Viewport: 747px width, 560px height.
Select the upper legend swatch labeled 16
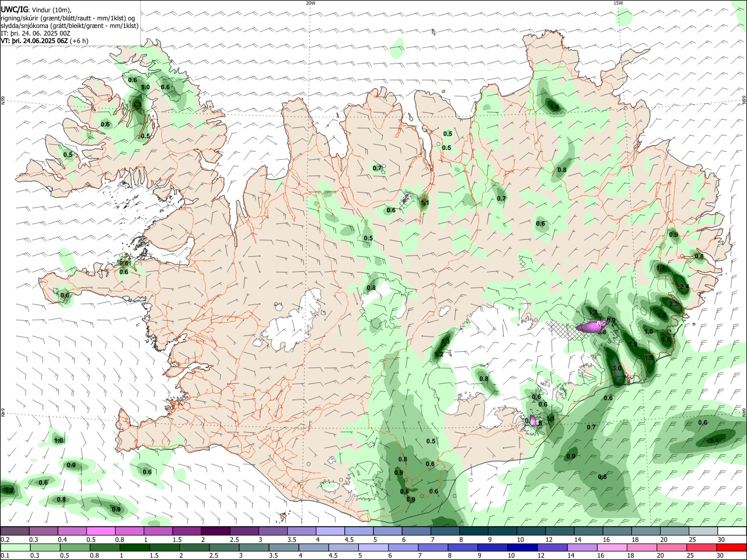coord(617,531)
